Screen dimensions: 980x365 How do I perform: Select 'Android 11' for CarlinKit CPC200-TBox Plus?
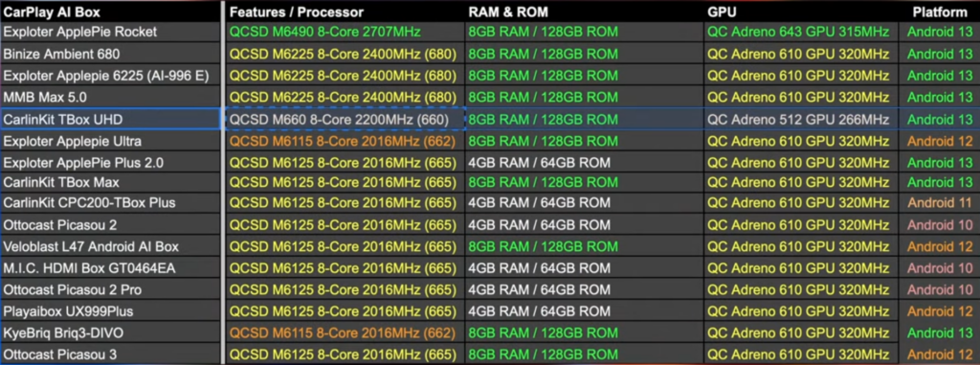(x=940, y=202)
